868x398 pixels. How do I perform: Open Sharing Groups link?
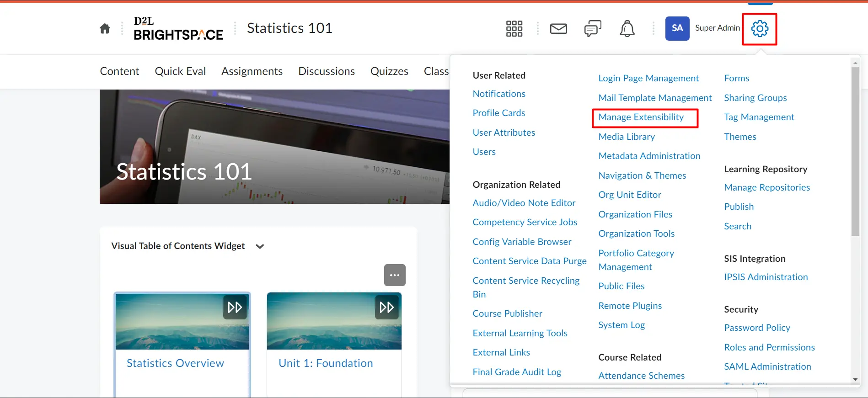tap(755, 98)
